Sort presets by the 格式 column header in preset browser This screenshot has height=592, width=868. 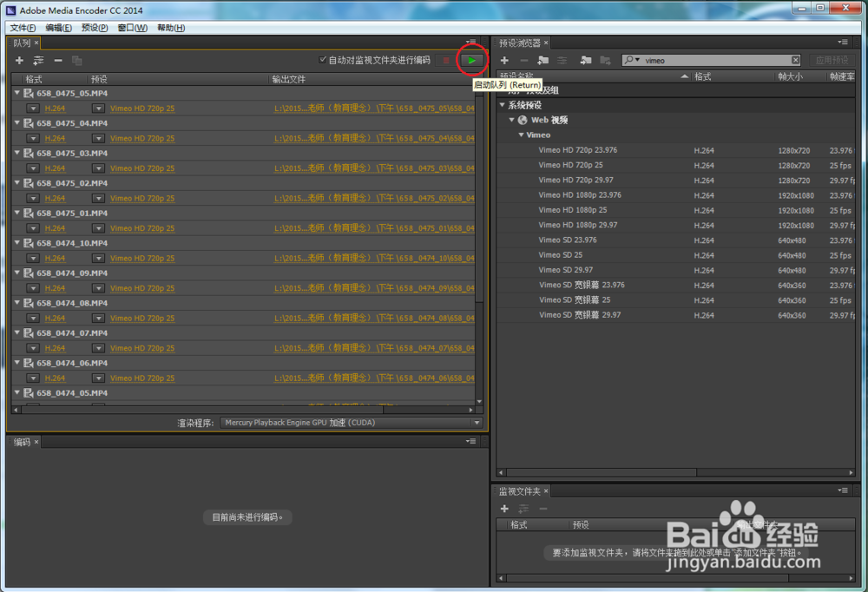pyautogui.click(x=702, y=76)
